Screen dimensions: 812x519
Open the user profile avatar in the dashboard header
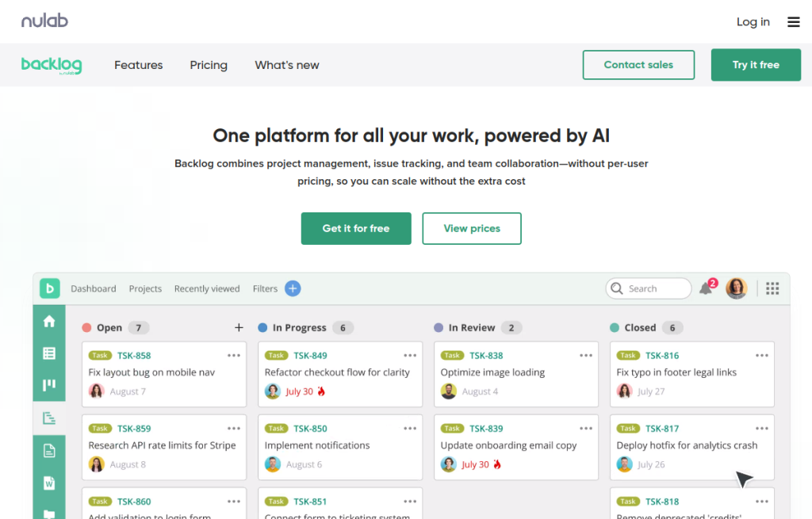737,288
